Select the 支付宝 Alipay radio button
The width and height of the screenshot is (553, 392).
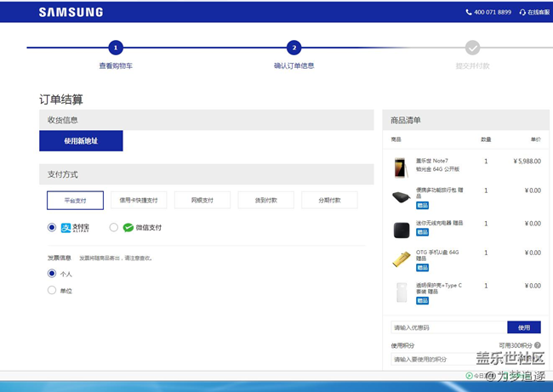point(52,228)
